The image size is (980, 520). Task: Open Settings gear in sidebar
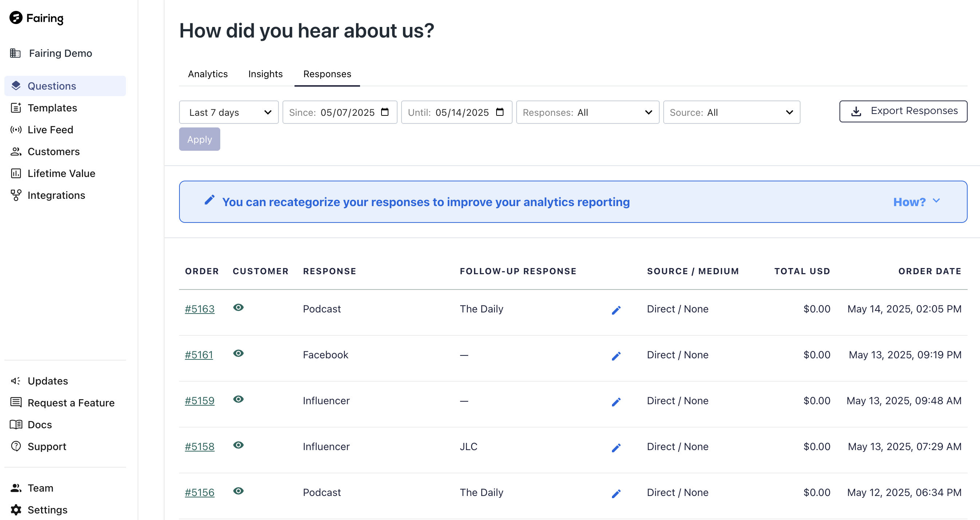click(16, 509)
